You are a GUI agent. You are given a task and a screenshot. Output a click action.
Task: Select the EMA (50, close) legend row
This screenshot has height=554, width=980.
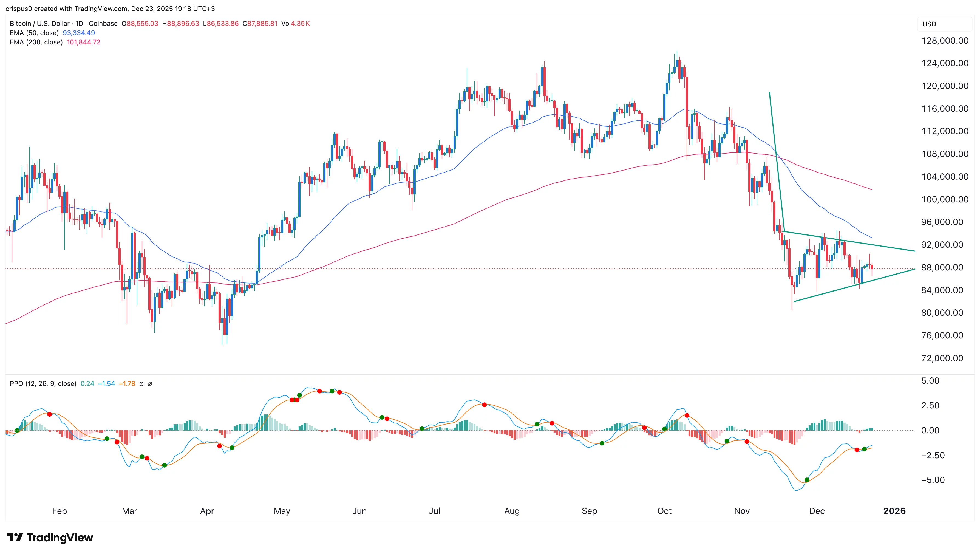click(x=34, y=33)
